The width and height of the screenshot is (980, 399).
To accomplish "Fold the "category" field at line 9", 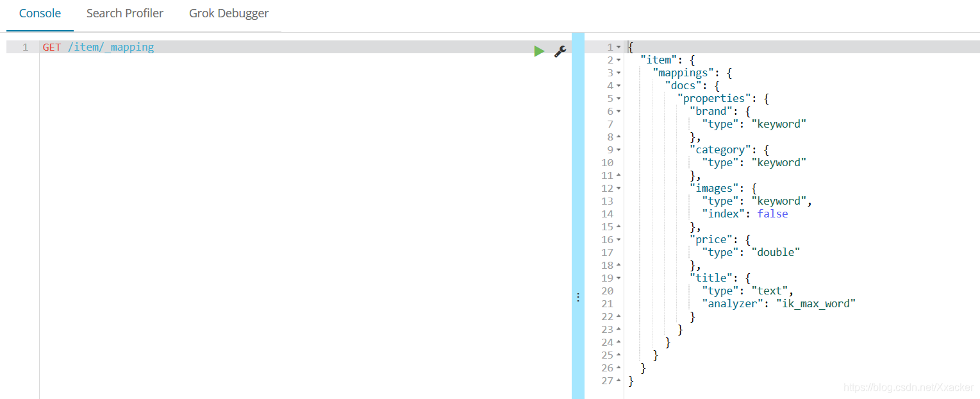I will (619, 150).
